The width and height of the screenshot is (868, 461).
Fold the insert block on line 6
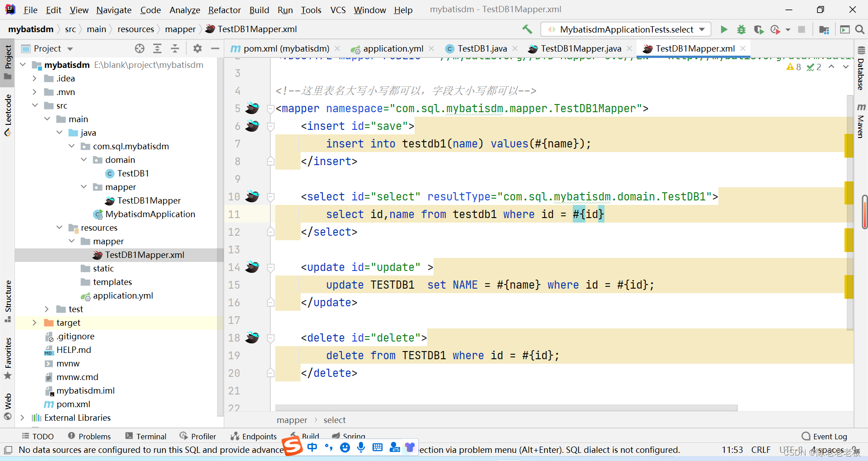[270, 126]
